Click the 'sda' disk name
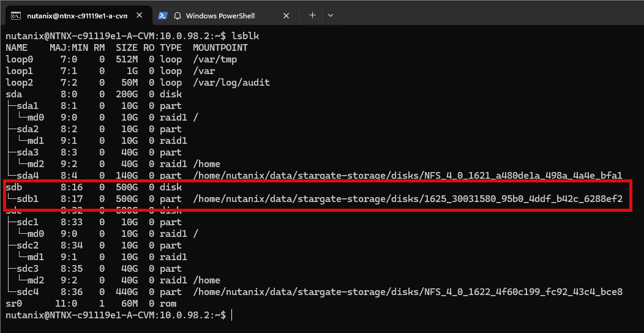 [x=14, y=94]
